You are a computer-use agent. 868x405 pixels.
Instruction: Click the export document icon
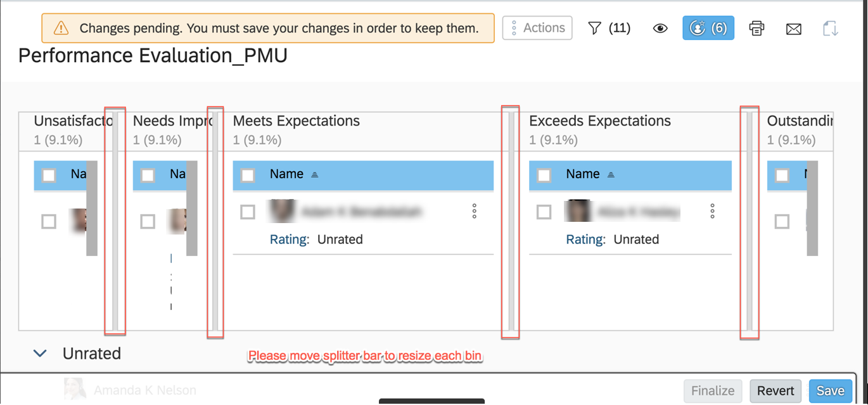coord(831,29)
